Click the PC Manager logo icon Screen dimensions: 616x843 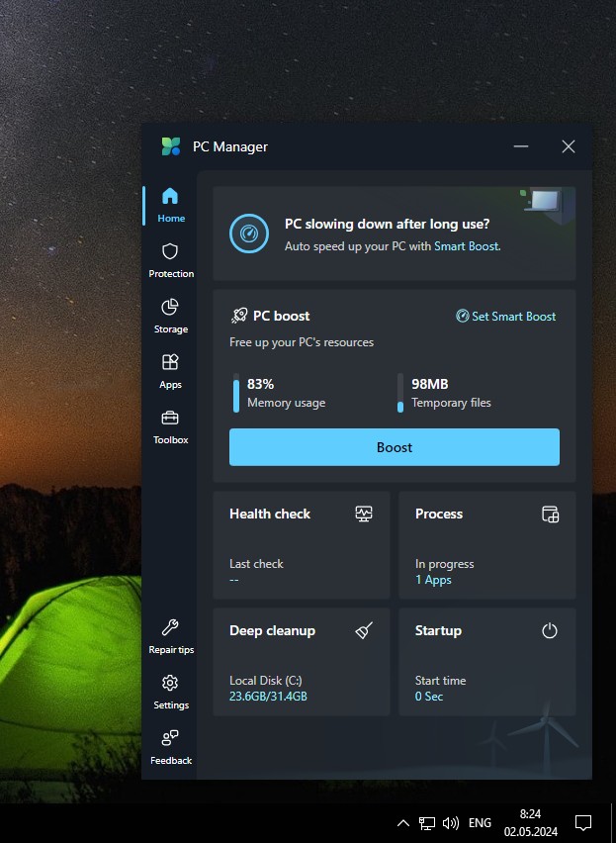tap(171, 146)
